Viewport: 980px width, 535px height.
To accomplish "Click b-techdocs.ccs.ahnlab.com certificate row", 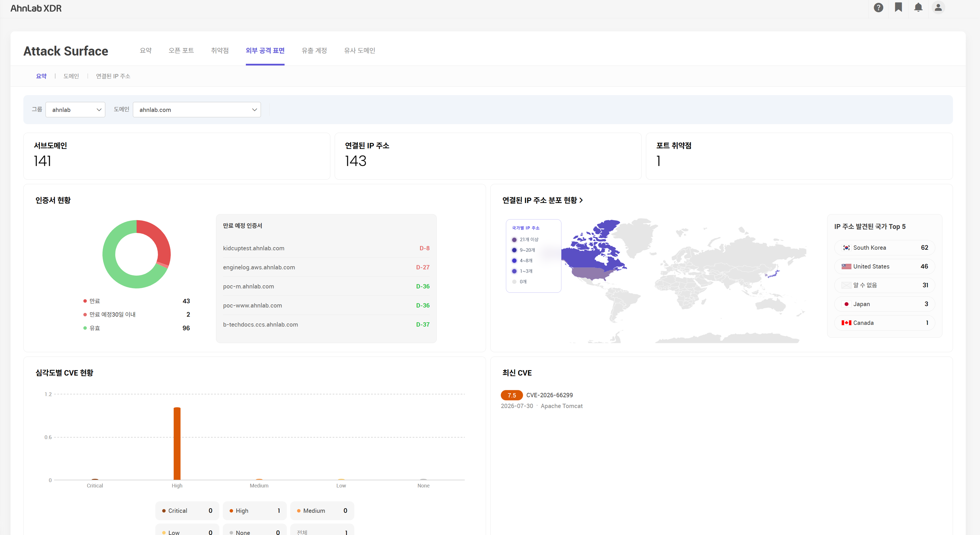I will pos(326,324).
